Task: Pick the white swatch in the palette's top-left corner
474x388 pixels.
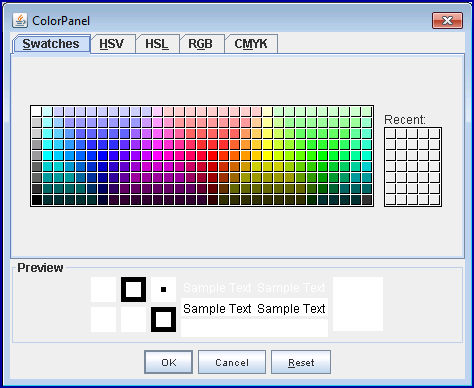Action: click(36, 112)
